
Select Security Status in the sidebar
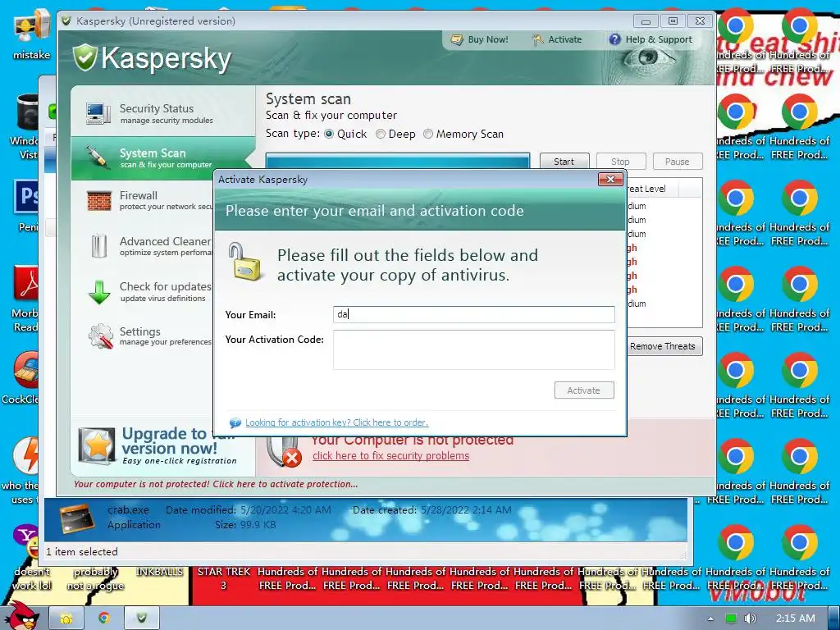[x=162, y=113]
